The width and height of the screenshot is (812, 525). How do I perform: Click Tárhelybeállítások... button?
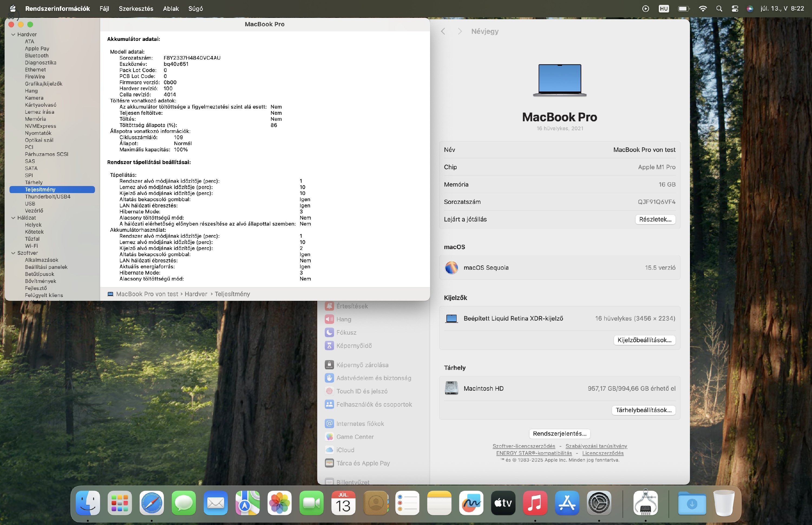643,410
